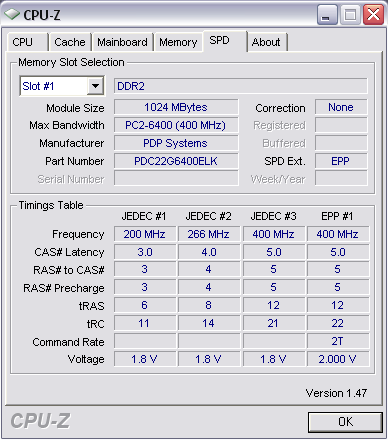This screenshot has height=440, width=388.
Task: Minimize the CPU-Z window
Action: pos(327,15)
